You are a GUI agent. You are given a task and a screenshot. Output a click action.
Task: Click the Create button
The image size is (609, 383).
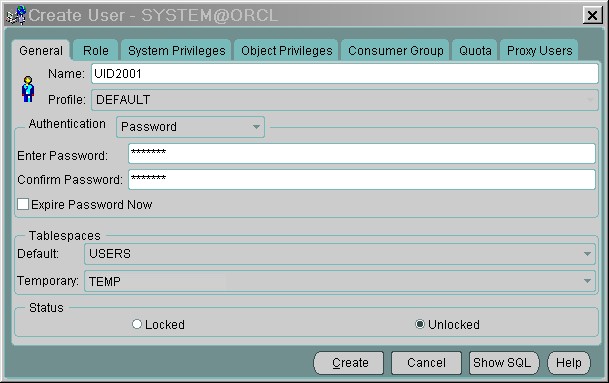[349, 363]
